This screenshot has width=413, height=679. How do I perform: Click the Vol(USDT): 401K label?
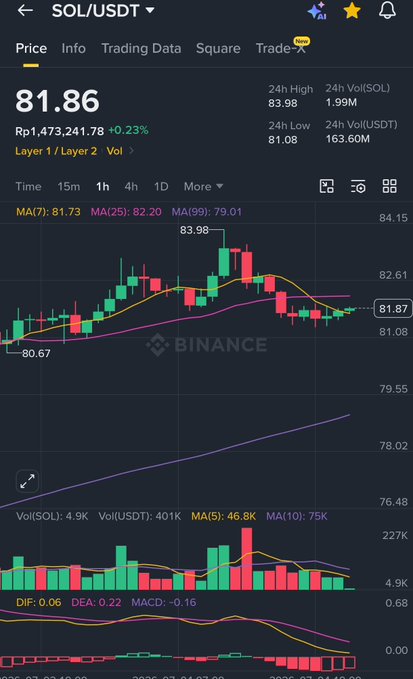(139, 516)
